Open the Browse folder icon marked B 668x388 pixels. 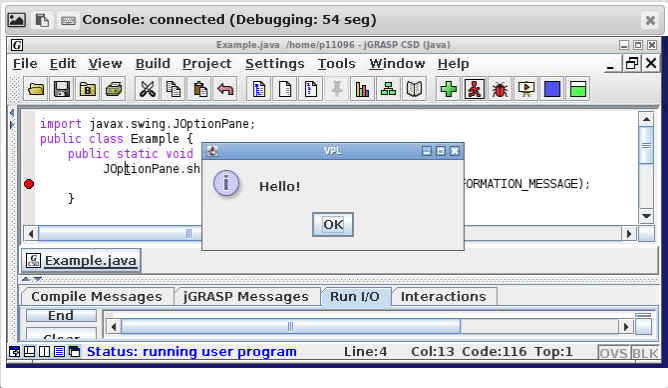pyautogui.click(x=88, y=89)
